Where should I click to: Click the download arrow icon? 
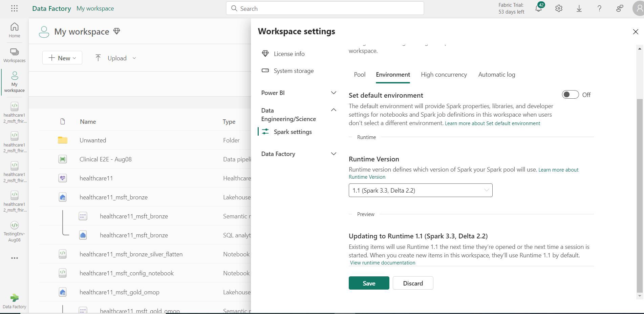(x=579, y=8)
